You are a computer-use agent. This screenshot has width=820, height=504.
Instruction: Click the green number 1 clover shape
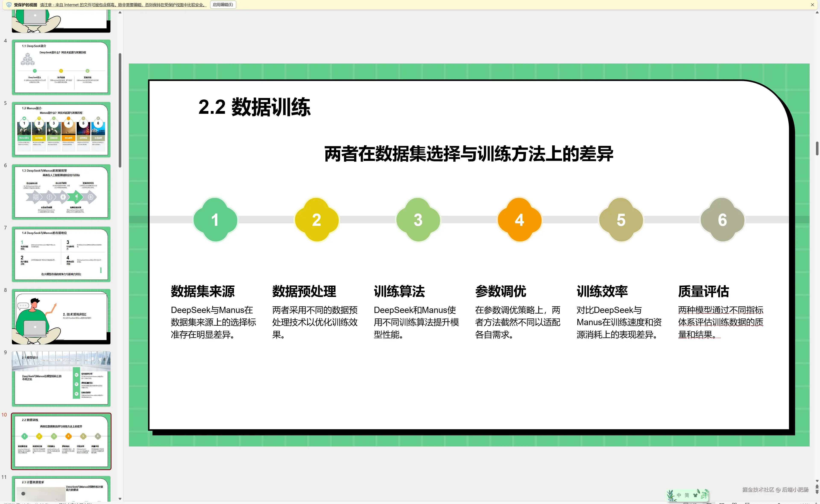click(215, 220)
